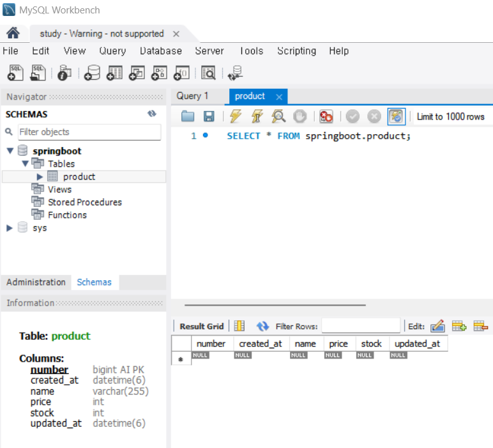Execute the whole SQL script
This screenshot has height=448, width=493.
click(236, 116)
